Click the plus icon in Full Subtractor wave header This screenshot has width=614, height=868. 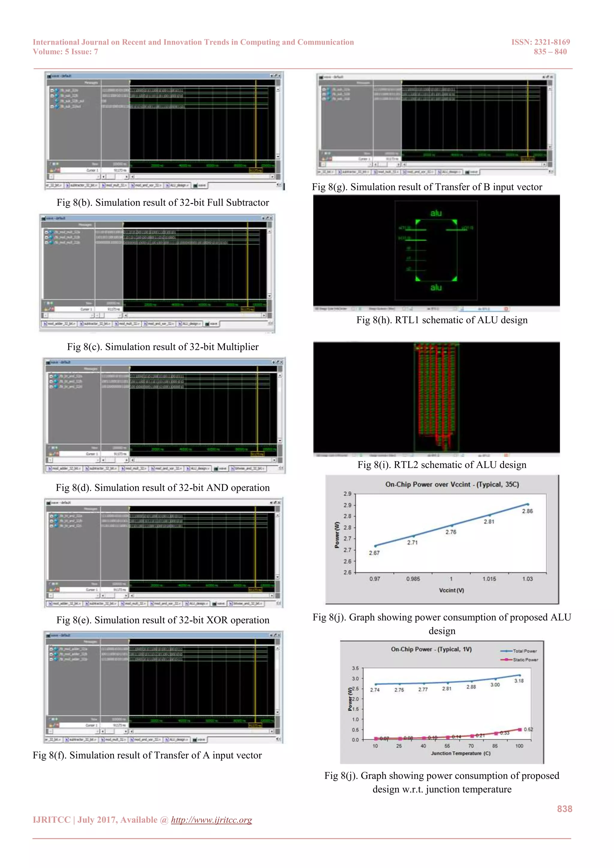tap(272, 76)
